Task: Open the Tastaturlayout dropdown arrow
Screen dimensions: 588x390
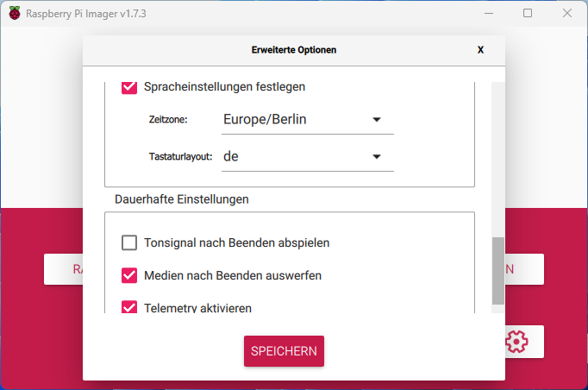Action: tap(377, 156)
